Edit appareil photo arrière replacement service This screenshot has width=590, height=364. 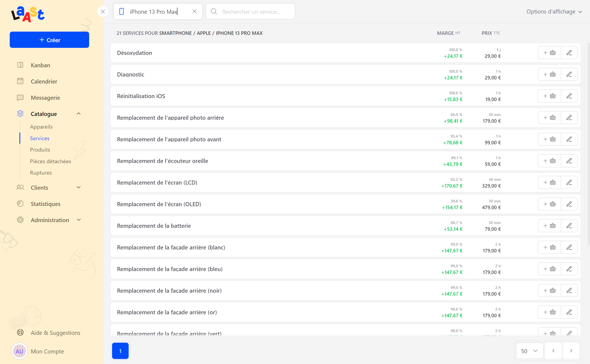coord(569,118)
